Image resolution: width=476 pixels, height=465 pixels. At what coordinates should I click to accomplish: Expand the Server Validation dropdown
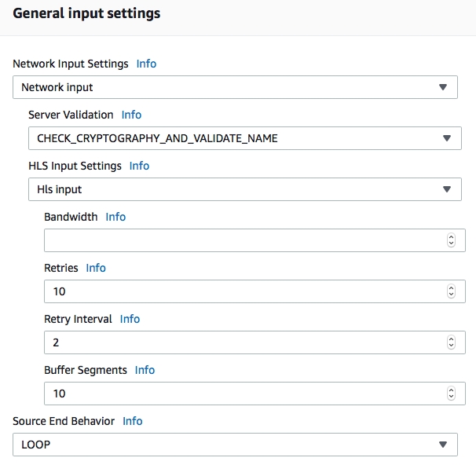coord(245,138)
